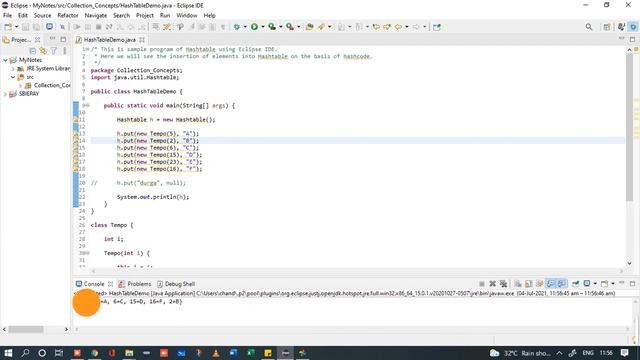The image size is (640, 360).
Task: Click code line System.out.println(h);
Action: pos(153,197)
